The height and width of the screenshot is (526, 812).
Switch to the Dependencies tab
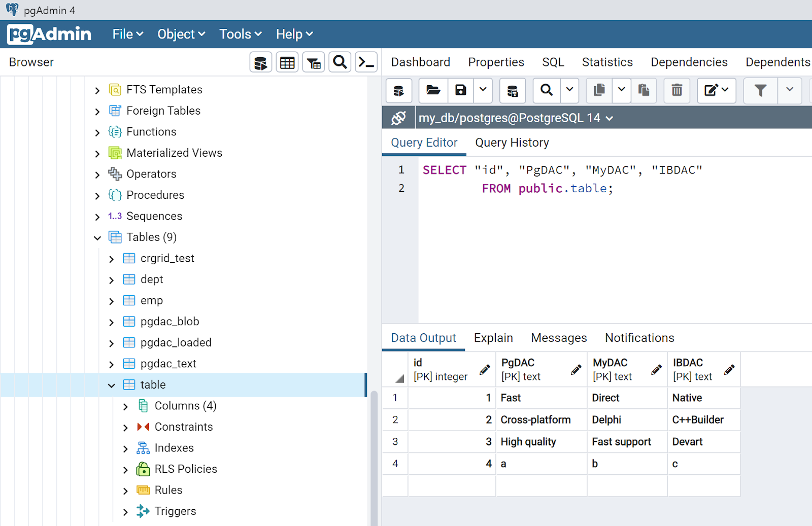(x=689, y=62)
